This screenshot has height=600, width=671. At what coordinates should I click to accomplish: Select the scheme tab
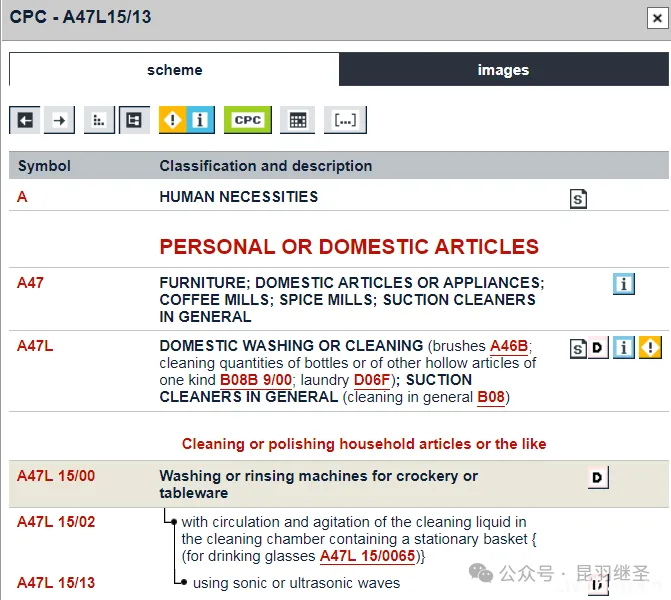pos(174,70)
